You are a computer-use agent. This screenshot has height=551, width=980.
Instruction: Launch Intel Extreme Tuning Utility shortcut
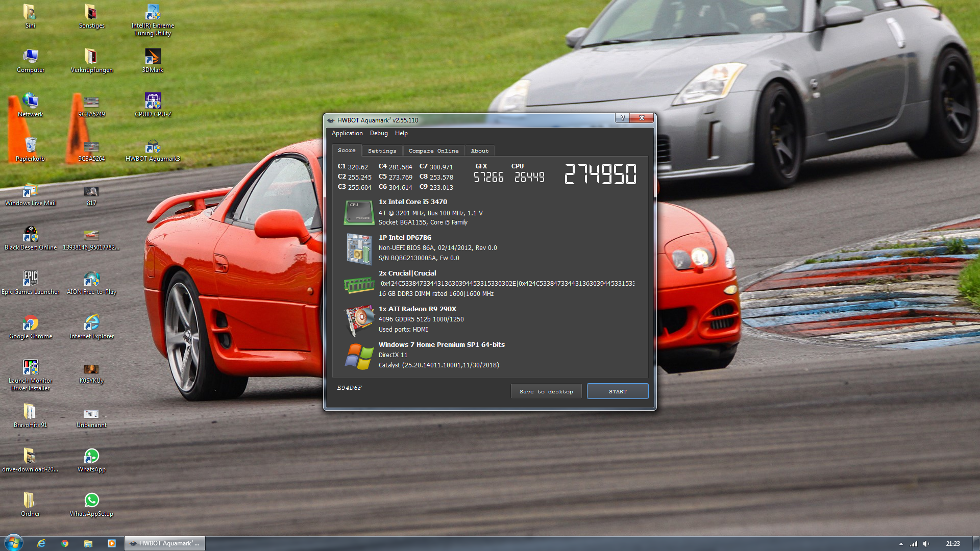pos(153,20)
